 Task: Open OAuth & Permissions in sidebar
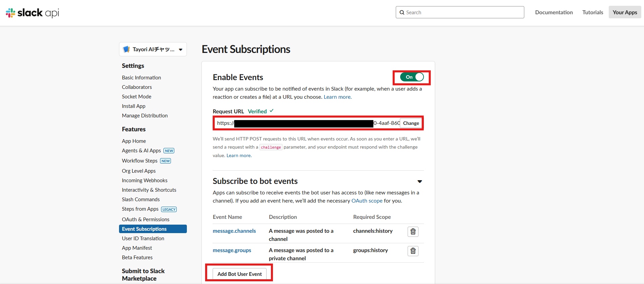pyautogui.click(x=145, y=219)
